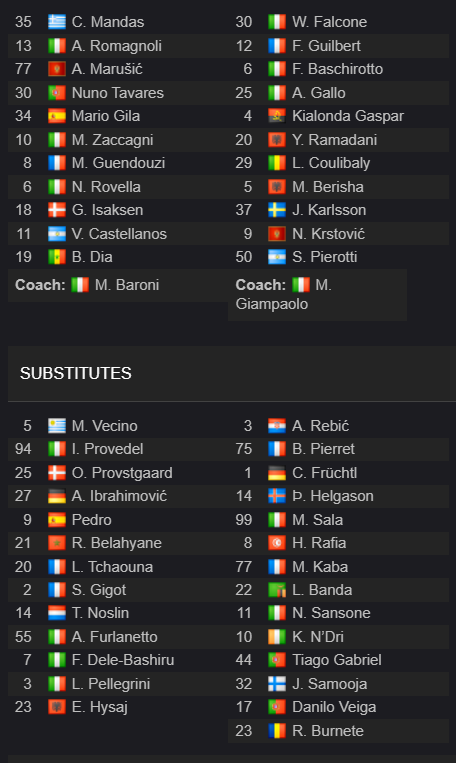Click the Uruguay flag next to M. Vecino
Image resolution: width=456 pixels, height=763 pixels.
pyautogui.click(x=56, y=426)
